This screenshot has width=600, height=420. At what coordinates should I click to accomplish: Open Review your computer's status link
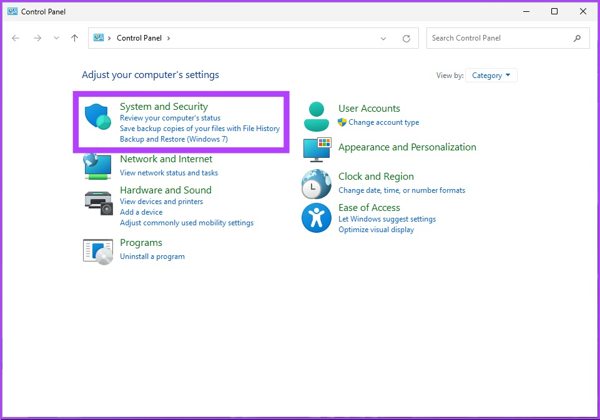click(170, 118)
